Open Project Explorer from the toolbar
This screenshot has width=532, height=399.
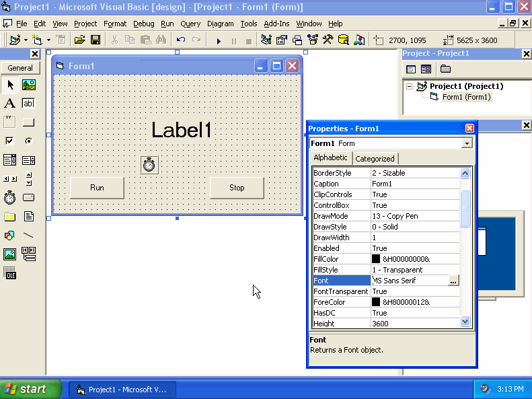[266, 40]
